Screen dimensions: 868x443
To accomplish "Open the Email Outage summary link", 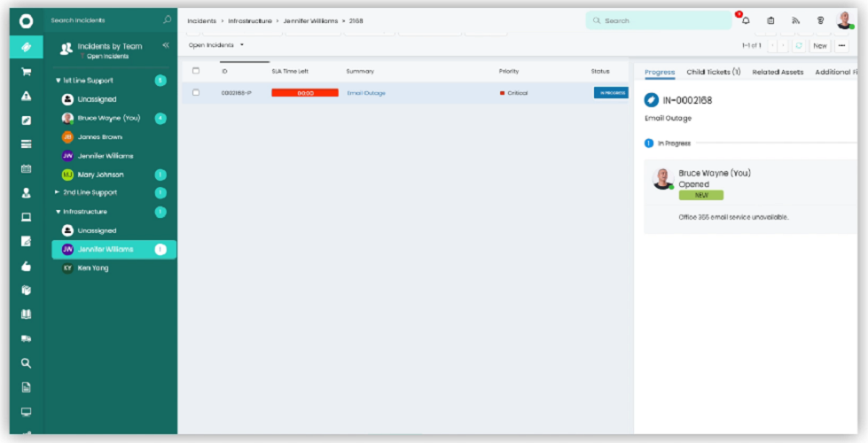I will (x=366, y=93).
